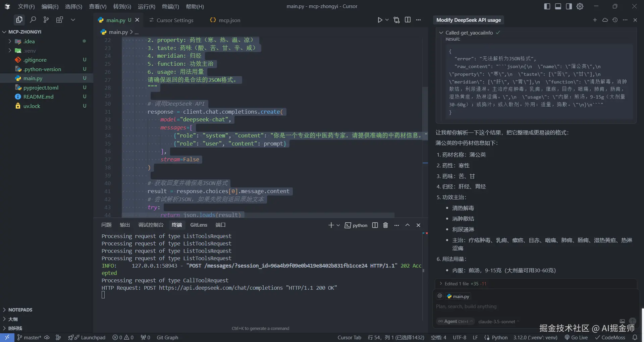Open the Explorer view icon
The image size is (644, 342).
pos(19,20)
